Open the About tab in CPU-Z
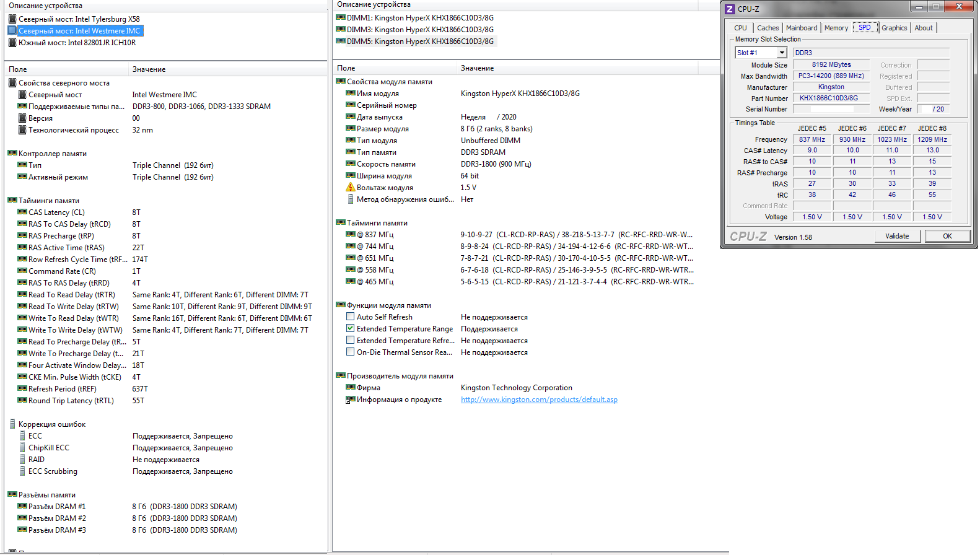The image size is (980, 555). [924, 28]
